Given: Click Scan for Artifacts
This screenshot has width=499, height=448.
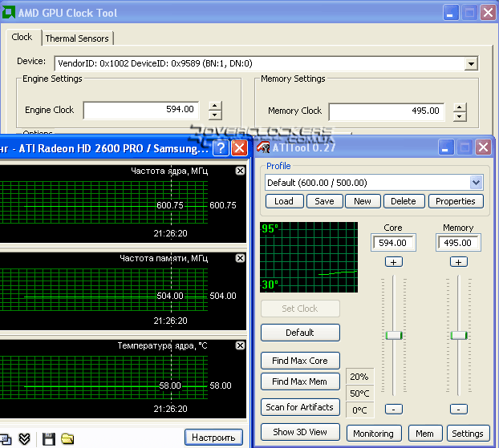Looking at the screenshot, I should click(300, 407).
